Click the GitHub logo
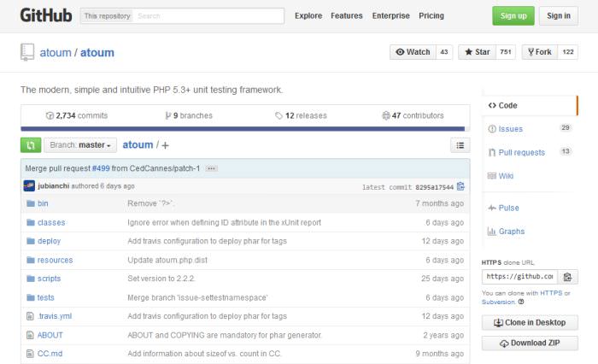This screenshot has width=598, height=364. tap(46, 15)
